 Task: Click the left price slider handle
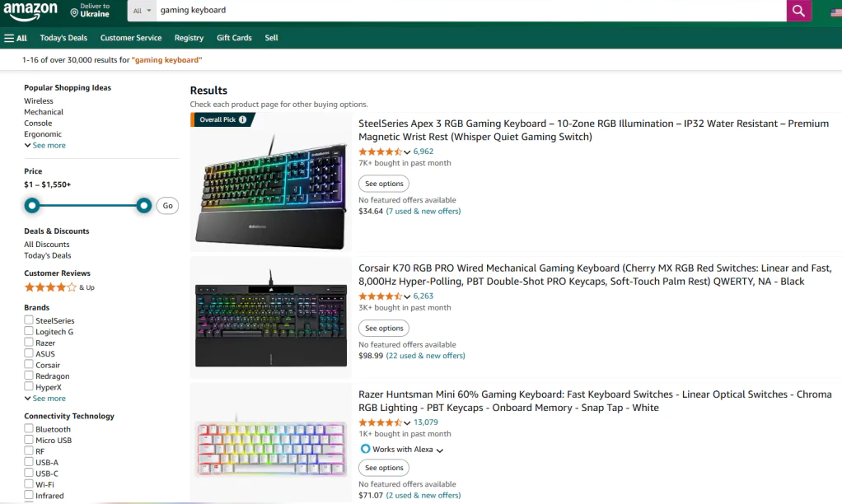click(32, 205)
